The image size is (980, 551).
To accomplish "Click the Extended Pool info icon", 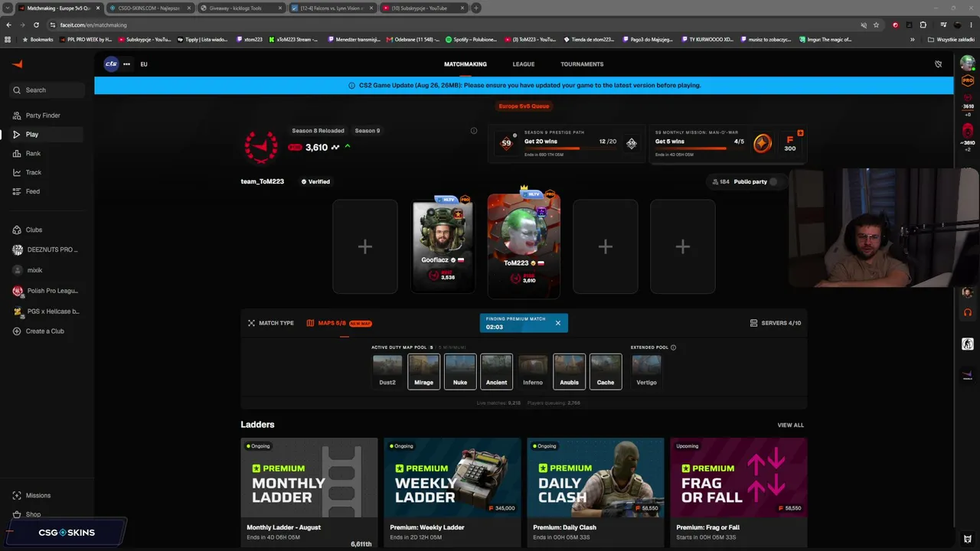I will [x=673, y=347].
